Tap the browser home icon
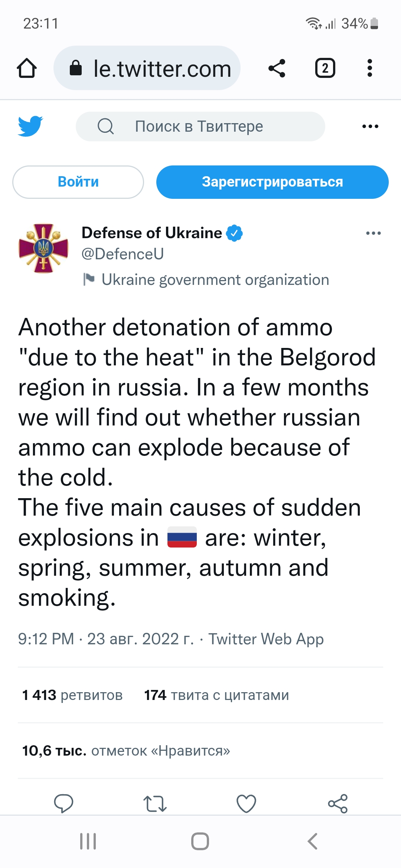The height and width of the screenshot is (868, 401). [x=27, y=68]
